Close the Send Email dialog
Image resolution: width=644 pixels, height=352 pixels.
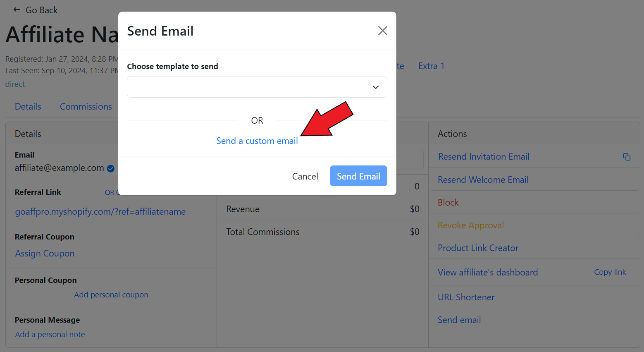382,31
